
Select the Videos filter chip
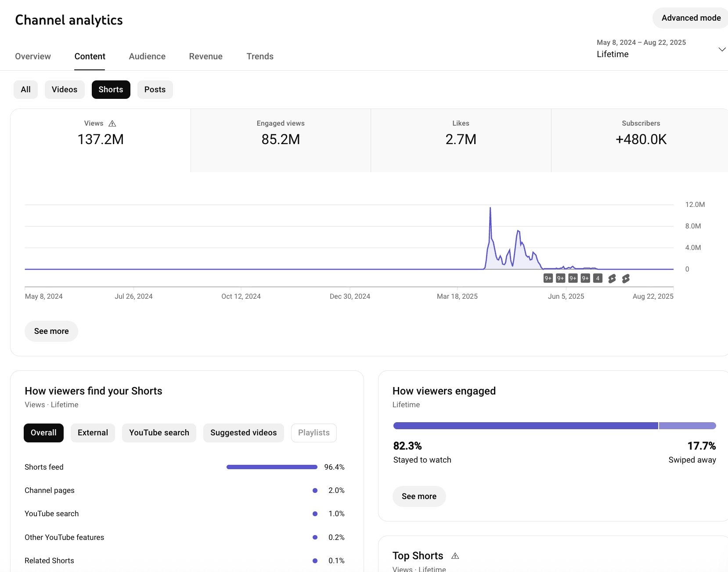[x=65, y=90]
